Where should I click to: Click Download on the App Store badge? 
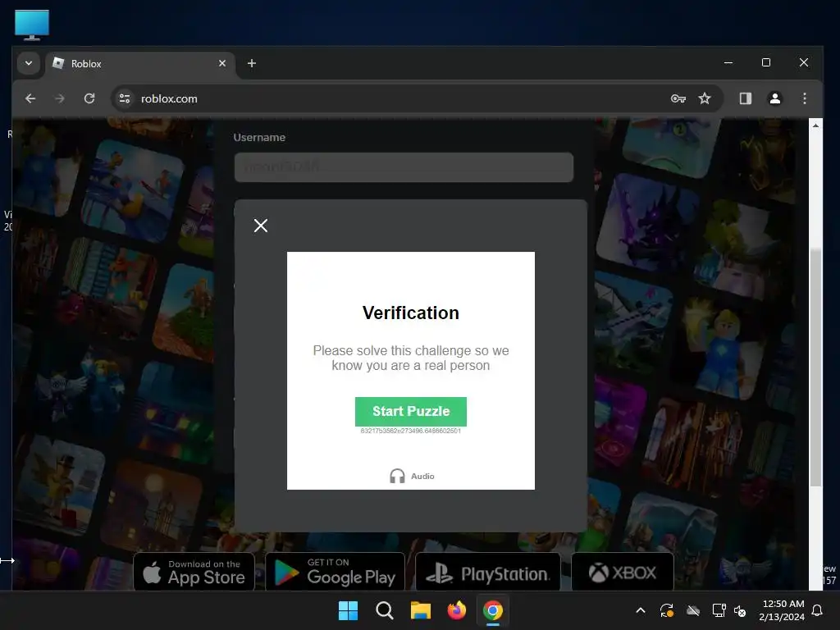tap(194, 572)
